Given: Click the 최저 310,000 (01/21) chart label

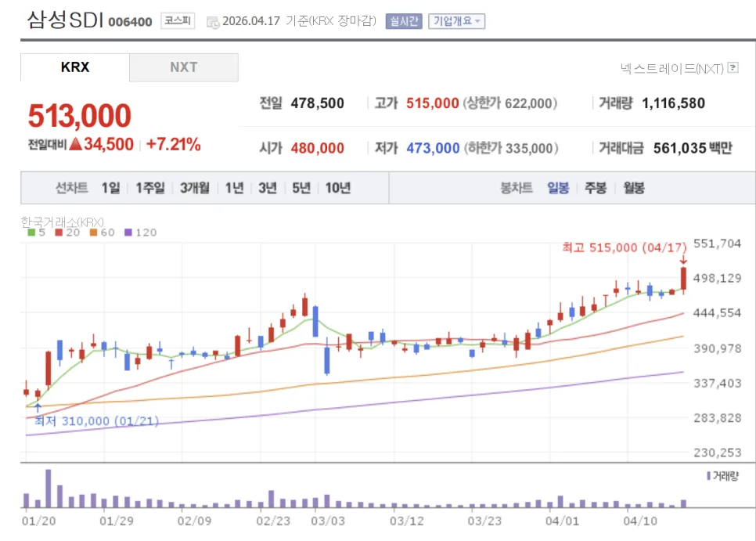Looking at the screenshot, I should pyautogui.click(x=96, y=421).
